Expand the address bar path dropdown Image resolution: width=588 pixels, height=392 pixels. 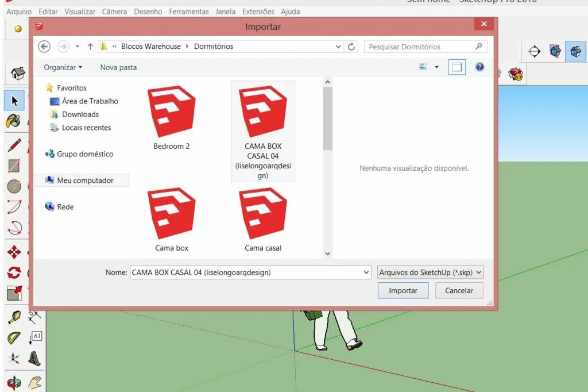[x=338, y=47]
